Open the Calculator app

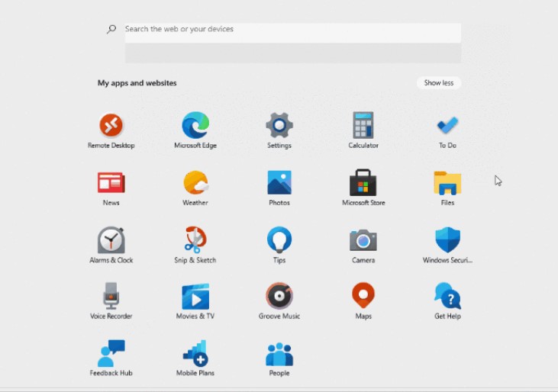click(x=363, y=125)
